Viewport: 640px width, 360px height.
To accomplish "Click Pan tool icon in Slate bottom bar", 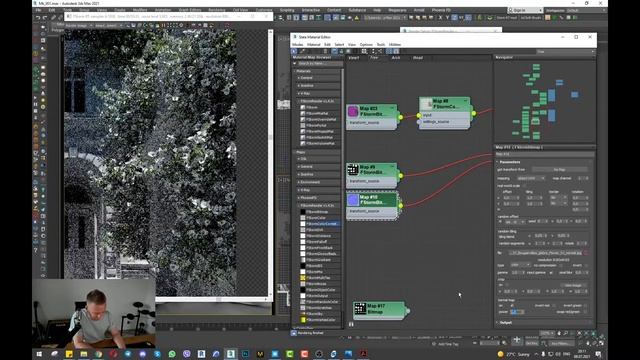I will pyautogui.click(x=559, y=333).
